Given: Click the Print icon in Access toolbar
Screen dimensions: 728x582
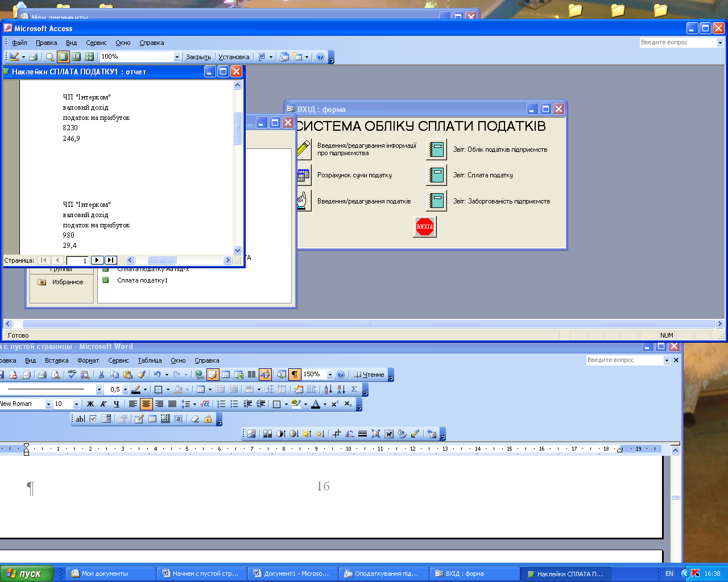Looking at the screenshot, I should pyautogui.click(x=34, y=57).
